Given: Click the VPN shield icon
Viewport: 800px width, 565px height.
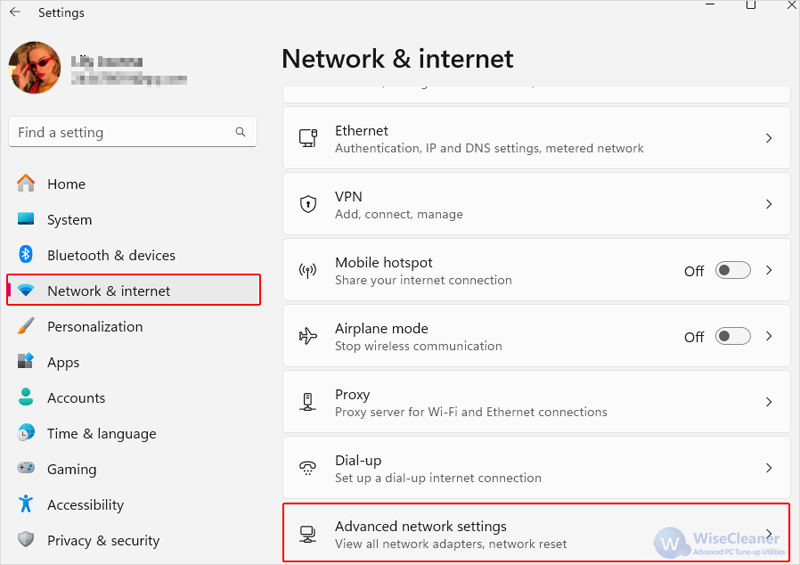Looking at the screenshot, I should [x=308, y=204].
